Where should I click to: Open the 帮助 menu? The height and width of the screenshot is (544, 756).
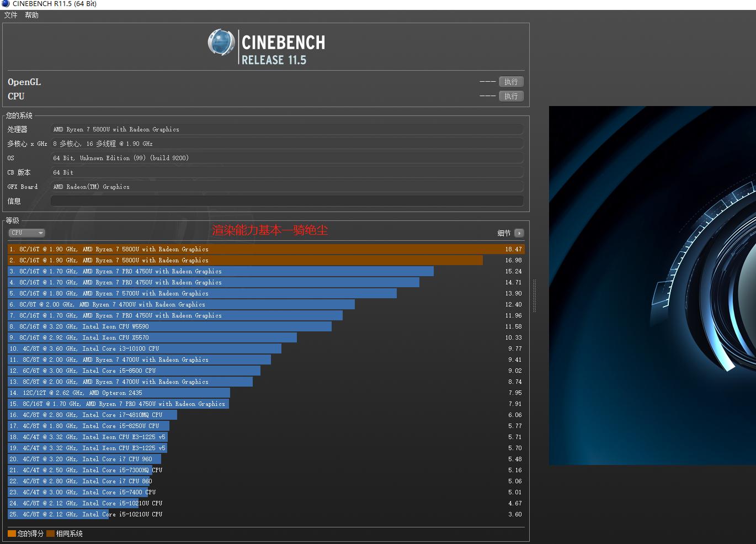coord(31,15)
